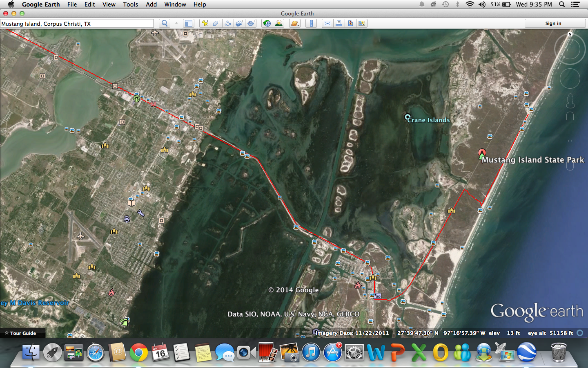Open the Tools menu
This screenshot has width=588, height=368.
(x=130, y=4)
